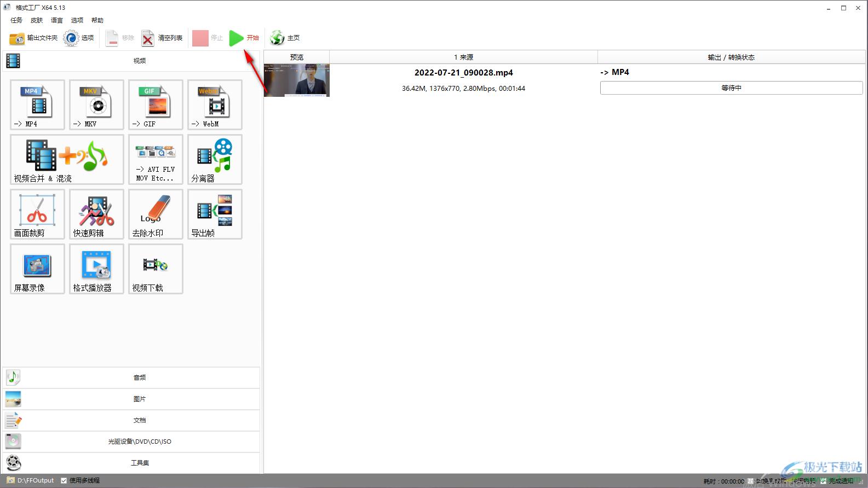
Task: Open the 快速剪辑 (quick clip) tool
Action: [x=96, y=214]
